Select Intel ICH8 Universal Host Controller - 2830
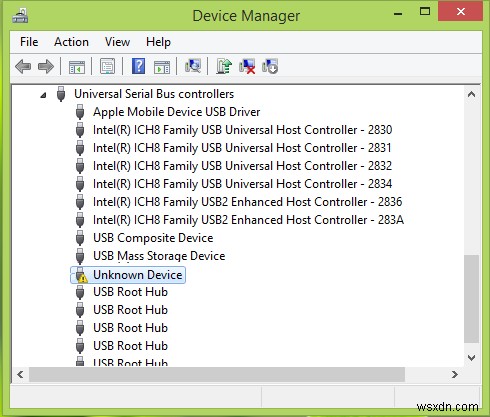This screenshot has width=490, height=417. click(242, 130)
